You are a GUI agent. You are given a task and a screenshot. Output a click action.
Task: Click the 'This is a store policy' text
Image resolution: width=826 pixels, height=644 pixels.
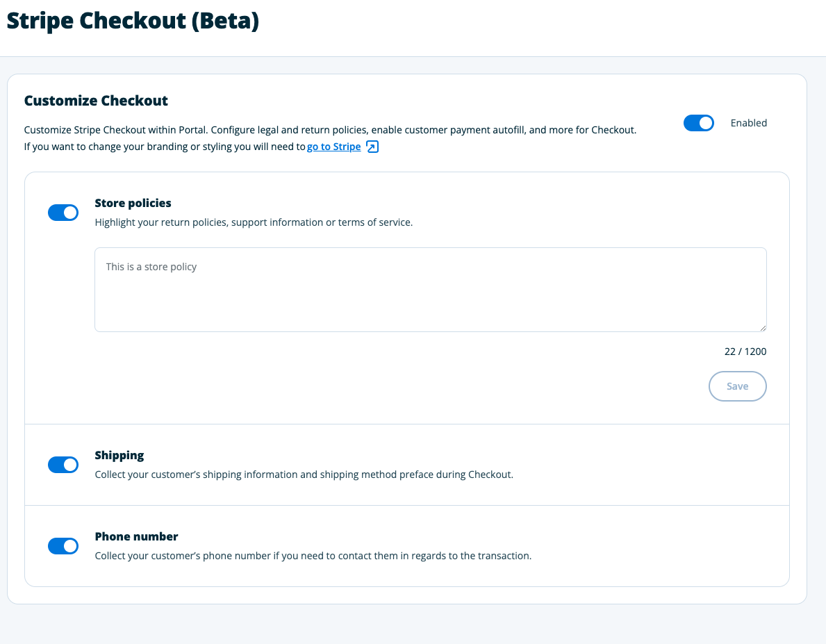pyautogui.click(x=151, y=267)
